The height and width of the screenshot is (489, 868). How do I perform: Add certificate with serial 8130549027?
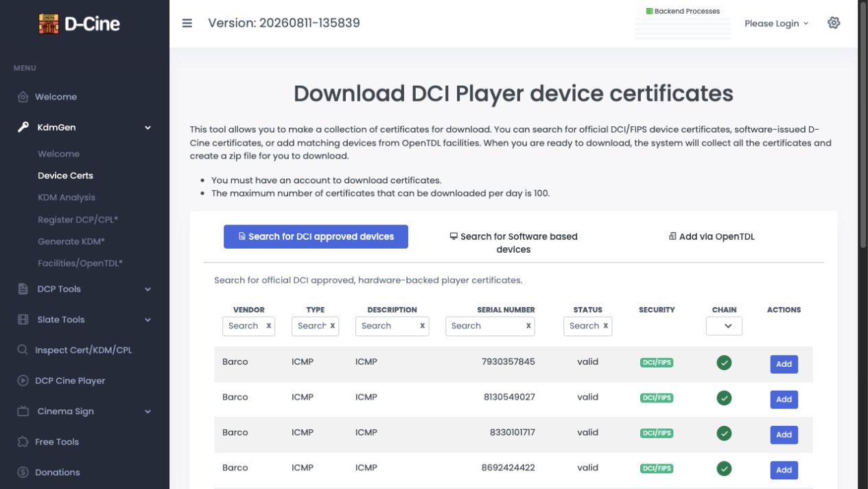pos(784,399)
